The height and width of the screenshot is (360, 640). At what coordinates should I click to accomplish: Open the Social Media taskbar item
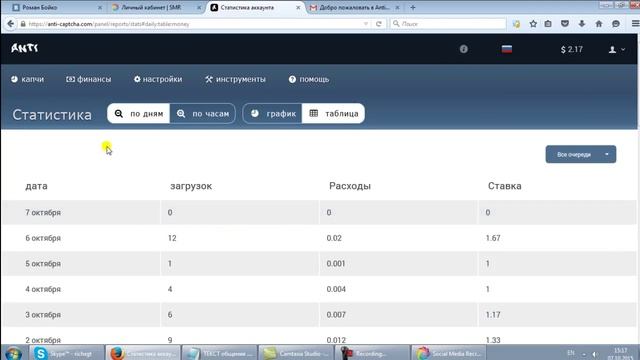(449, 353)
